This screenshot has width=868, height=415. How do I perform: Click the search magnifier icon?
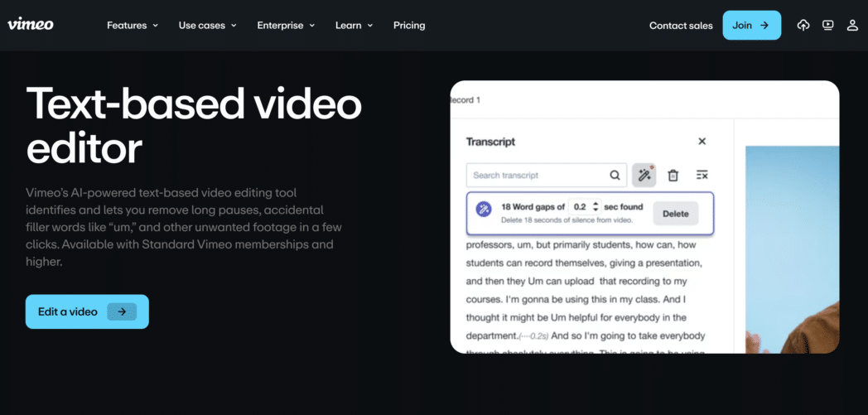tap(615, 176)
